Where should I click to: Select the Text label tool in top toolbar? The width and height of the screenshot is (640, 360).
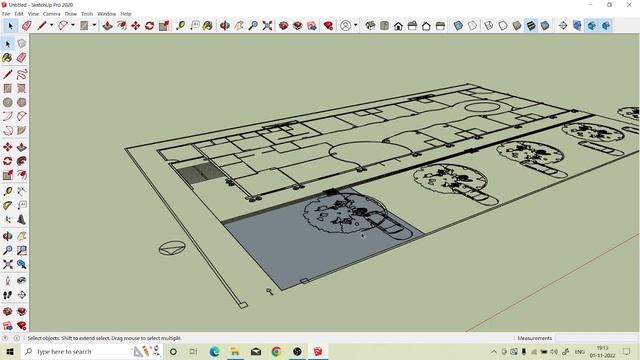tap(195, 26)
